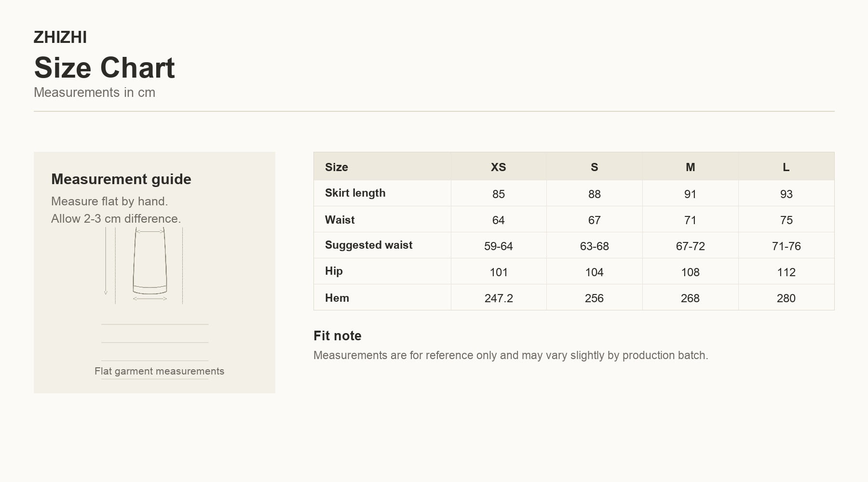The height and width of the screenshot is (482, 868).
Task: Click the S column header
Action: (594, 167)
